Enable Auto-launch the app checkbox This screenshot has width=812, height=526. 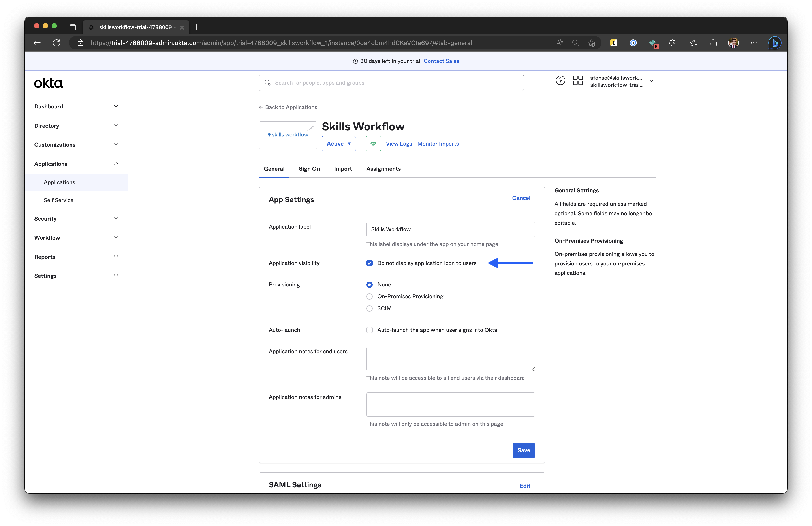tap(370, 330)
